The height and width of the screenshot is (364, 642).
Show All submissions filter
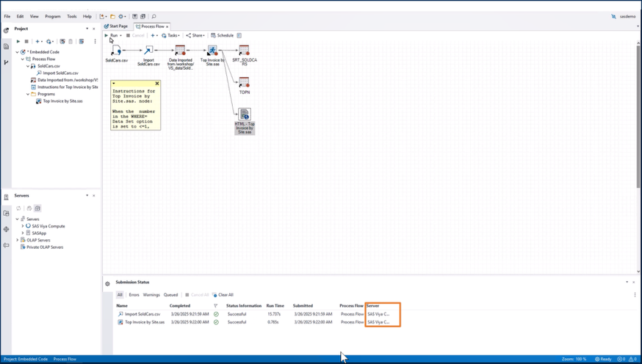(120, 295)
